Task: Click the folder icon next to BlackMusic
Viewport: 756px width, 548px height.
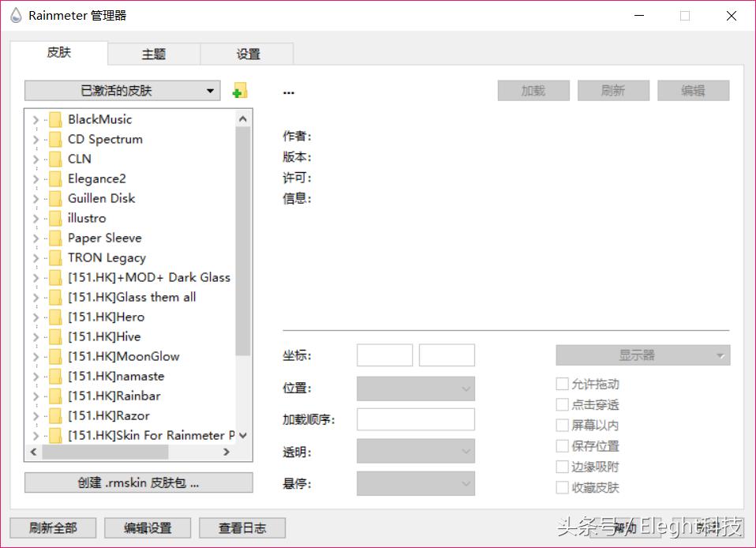Action: 54,118
